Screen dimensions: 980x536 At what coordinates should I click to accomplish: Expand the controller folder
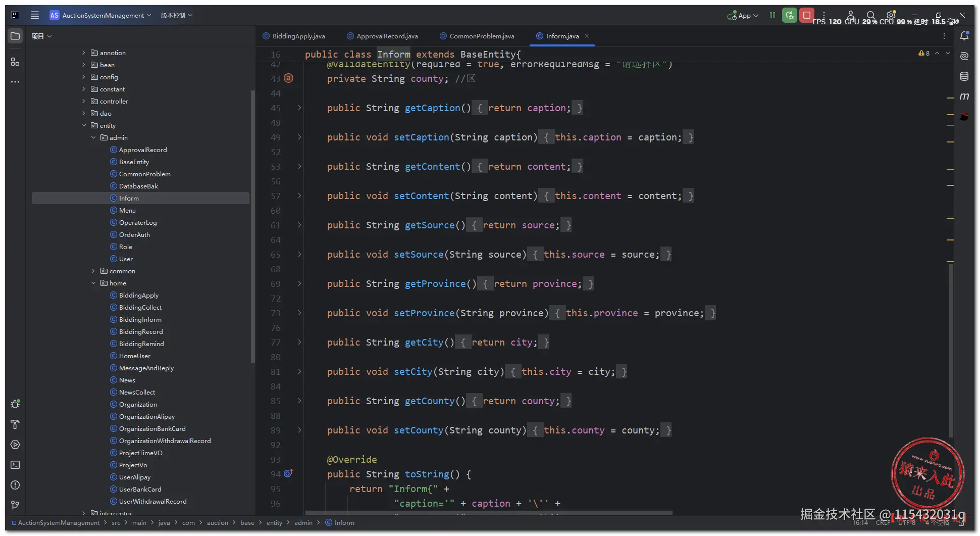84,101
